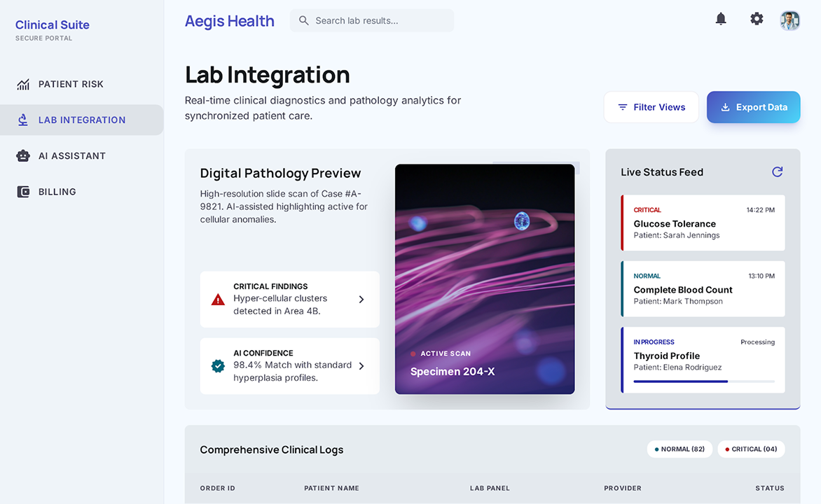Expand the AI Confidence details chevron
Image resolution: width=821 pixels, height=504 pixels.
click(361, 365)
